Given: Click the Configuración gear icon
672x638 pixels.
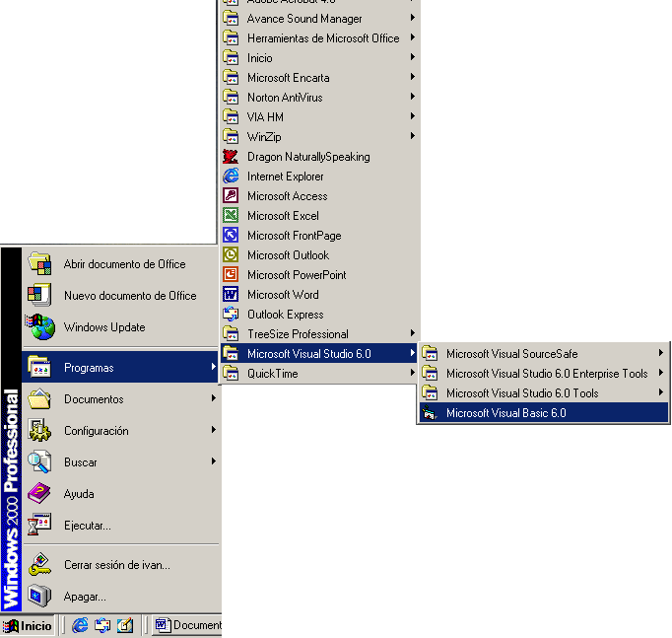Looking at the screenshot, I should 39,431.
